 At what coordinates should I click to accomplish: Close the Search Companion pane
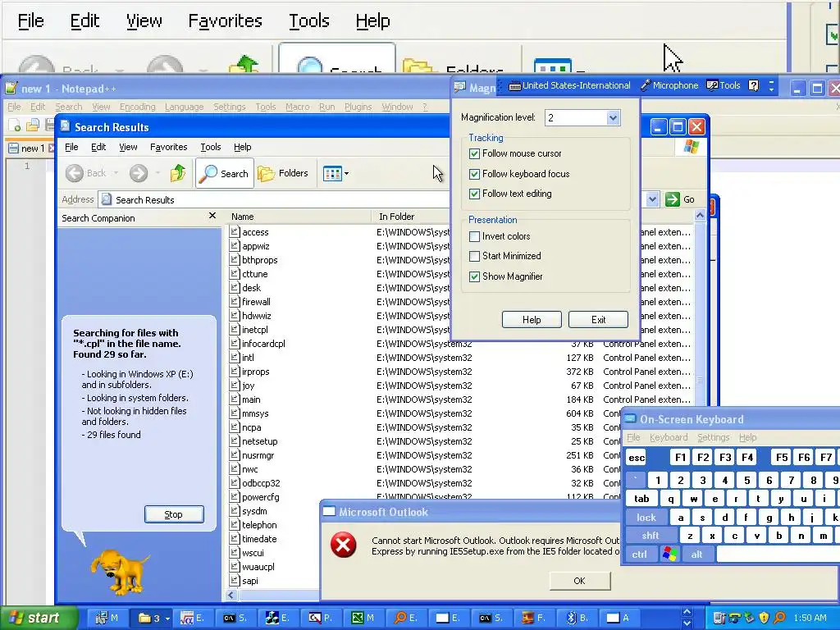tap(212, 216)
